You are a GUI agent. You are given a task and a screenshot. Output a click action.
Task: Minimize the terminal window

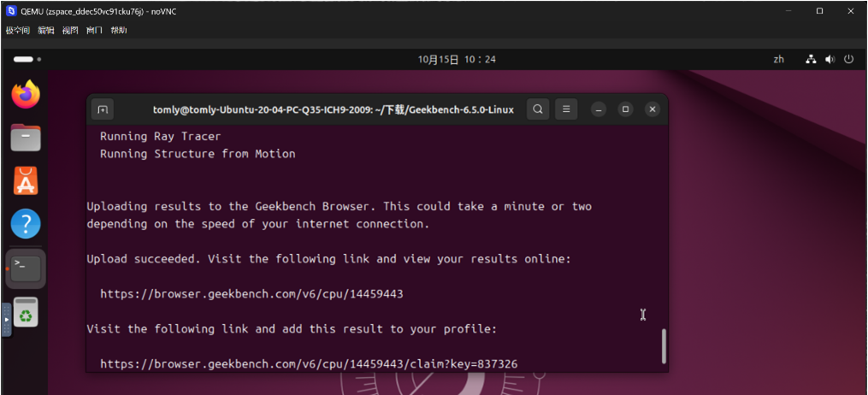(x=599, y=109)
